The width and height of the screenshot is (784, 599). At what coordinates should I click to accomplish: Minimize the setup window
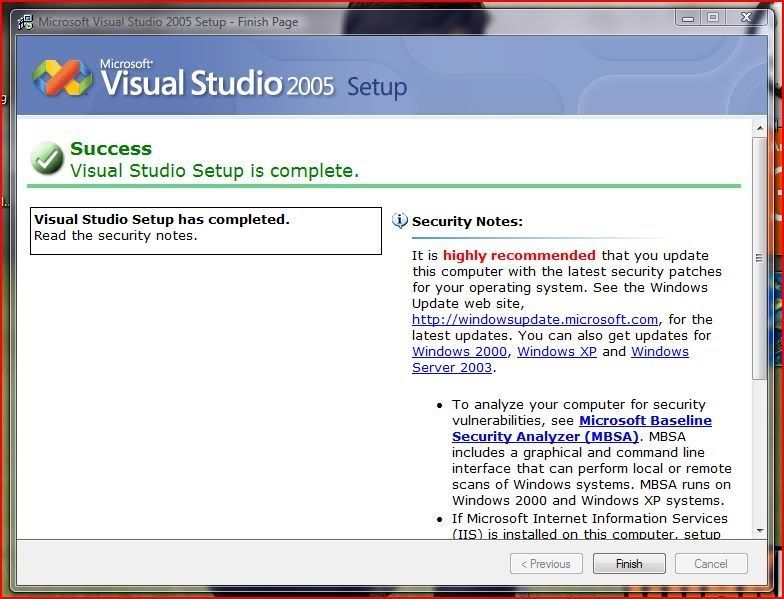(x=688, y=18)
